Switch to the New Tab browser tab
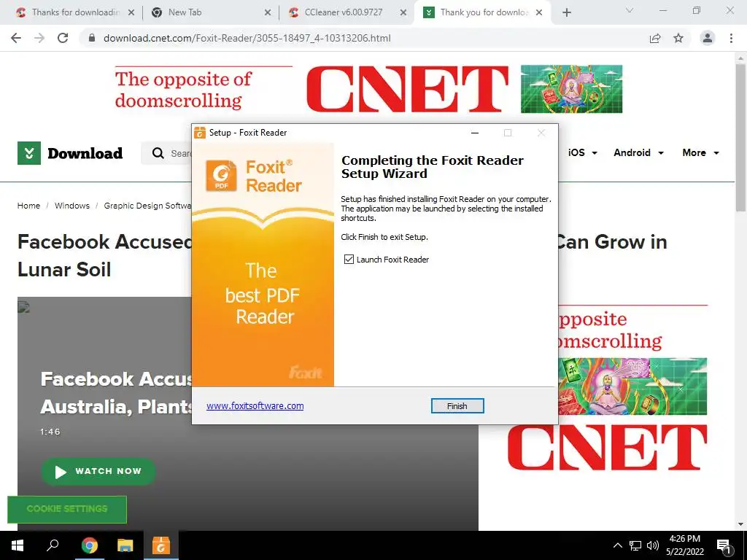 [x=185, y=12]
